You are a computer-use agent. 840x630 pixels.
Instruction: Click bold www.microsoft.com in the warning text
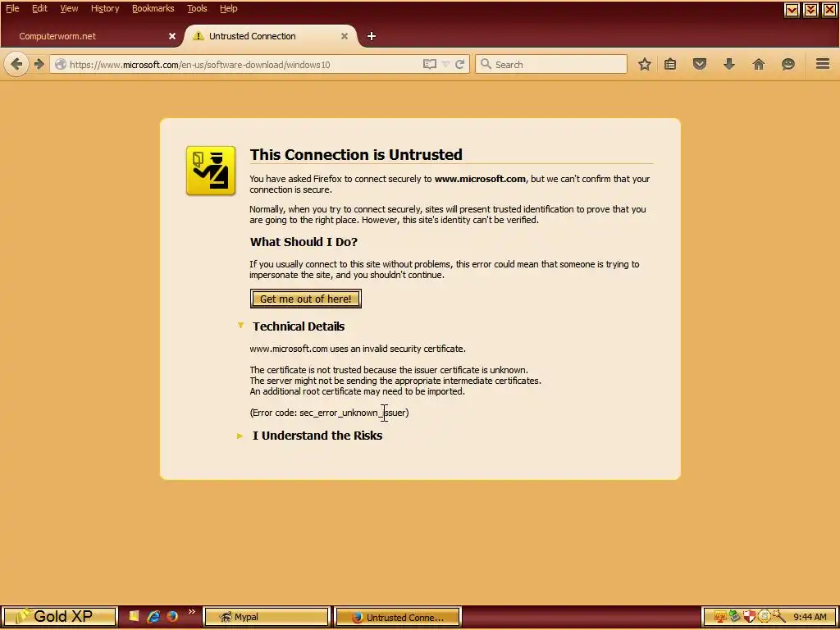(479, 179)
